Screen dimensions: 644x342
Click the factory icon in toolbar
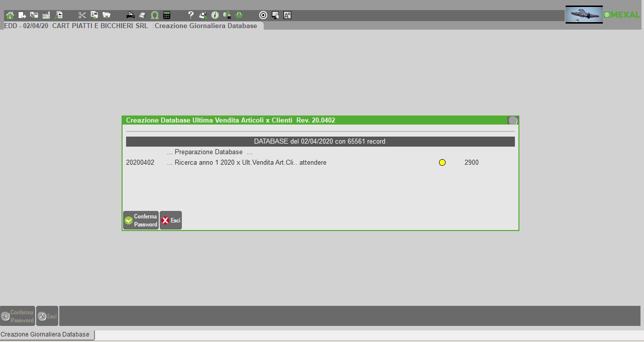tap(46, 15)
